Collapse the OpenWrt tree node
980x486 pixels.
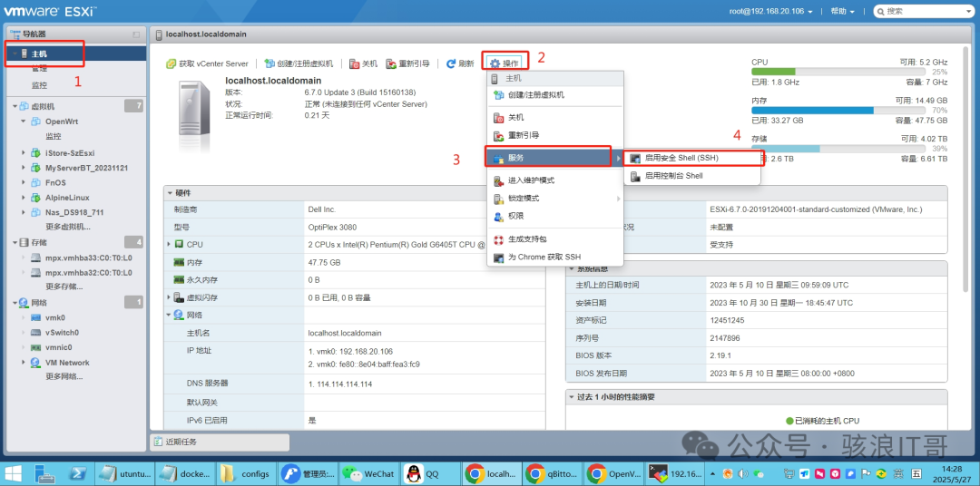23,121
